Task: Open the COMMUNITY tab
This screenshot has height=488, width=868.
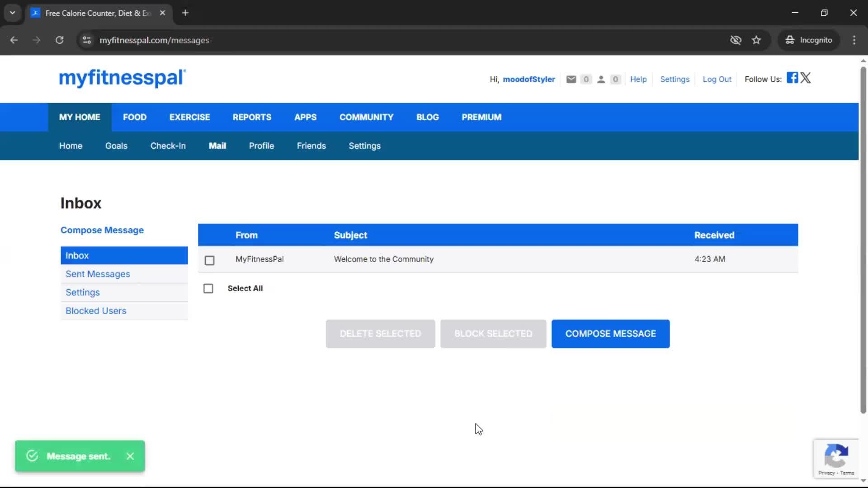Action: pyautogui.click(x=366, y=117)
